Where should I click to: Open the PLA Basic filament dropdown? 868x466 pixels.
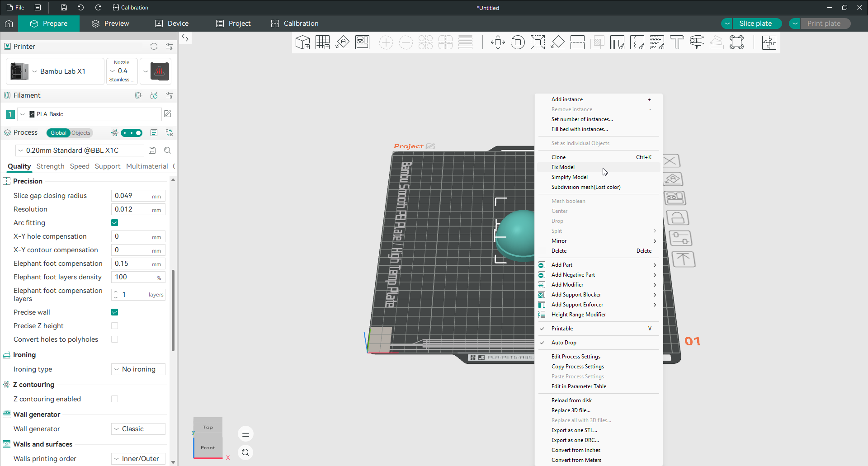[x=90, y=114]
